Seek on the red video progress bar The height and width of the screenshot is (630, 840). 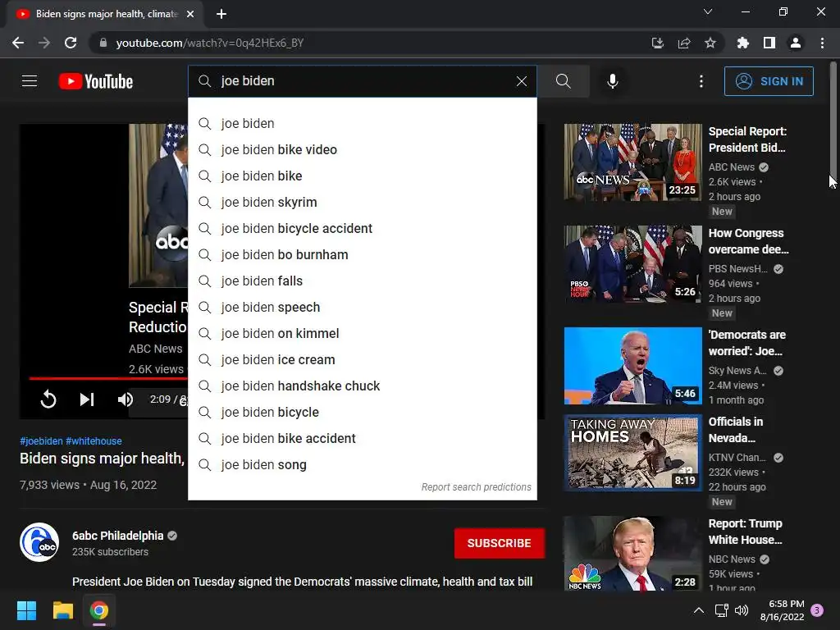click(107, 378)
